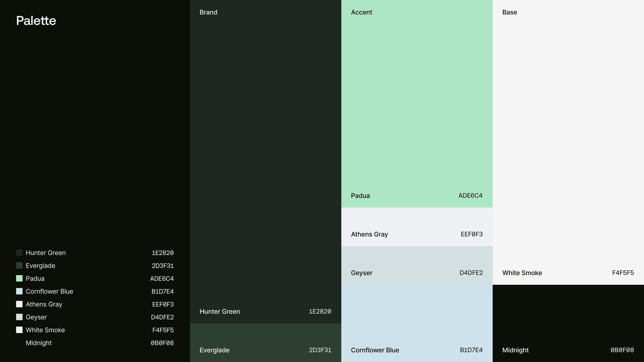Select the White Smoke name in the list
The image size is (644, 362).
click(45, 330)
